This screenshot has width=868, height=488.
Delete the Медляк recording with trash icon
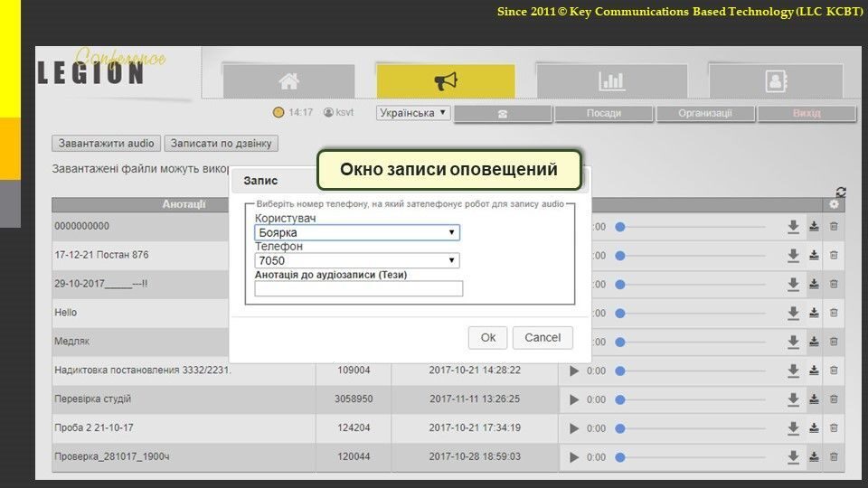click(834, 342)
